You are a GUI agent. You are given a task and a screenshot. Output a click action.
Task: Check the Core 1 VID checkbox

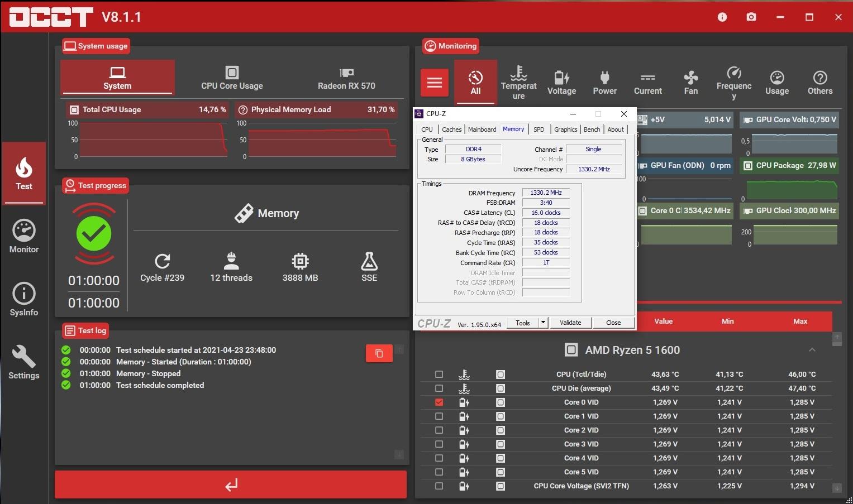coord(439,416)
